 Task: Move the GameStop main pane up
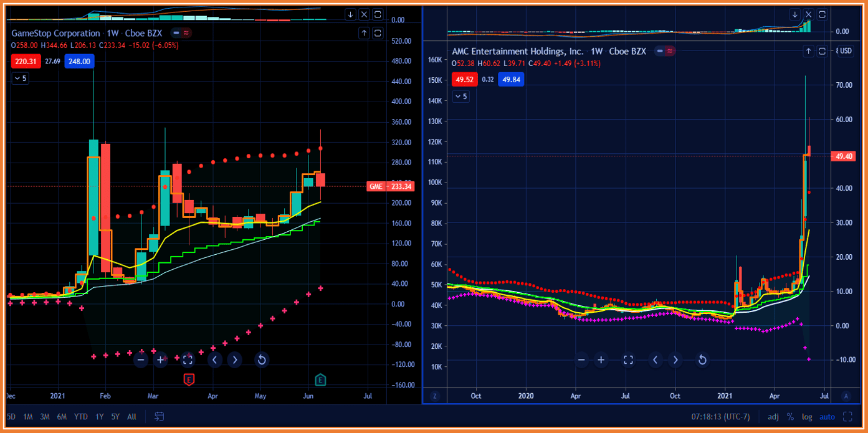[364, 34]
